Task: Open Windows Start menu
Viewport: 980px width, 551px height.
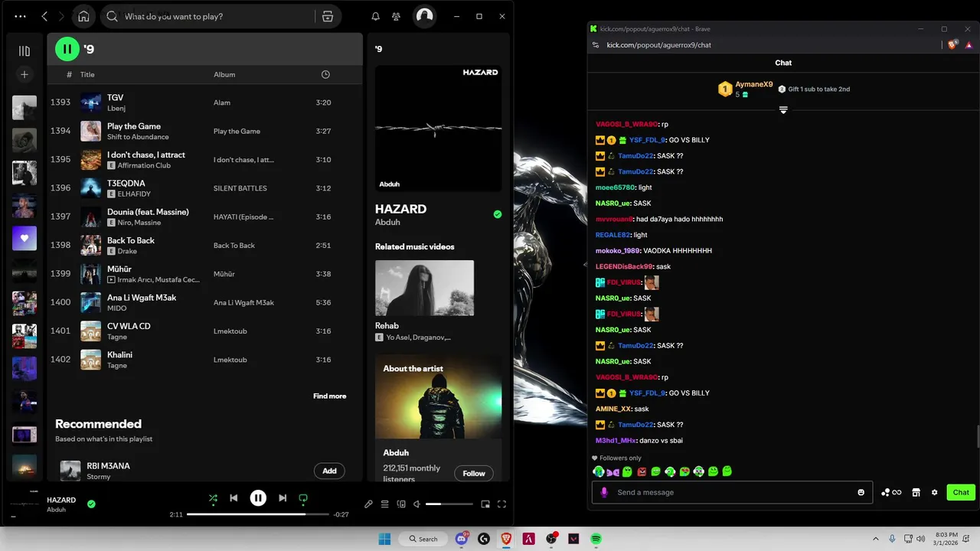Action: click(x=384, y=539)
